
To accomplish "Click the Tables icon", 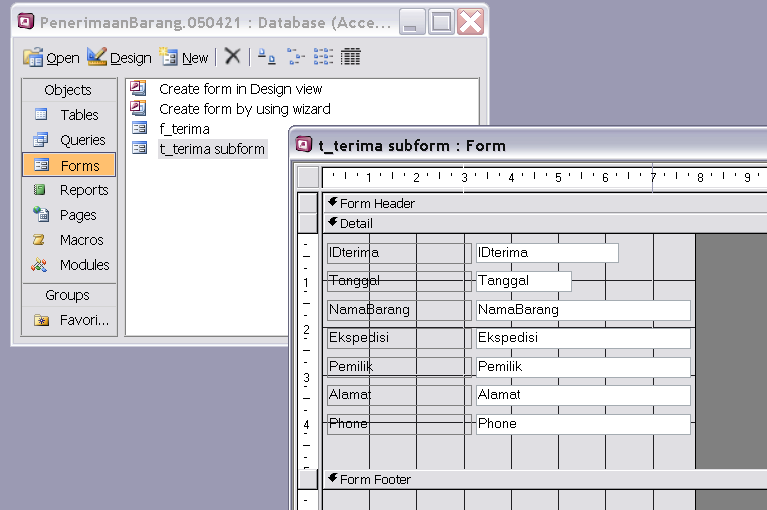I will [41, 114].
